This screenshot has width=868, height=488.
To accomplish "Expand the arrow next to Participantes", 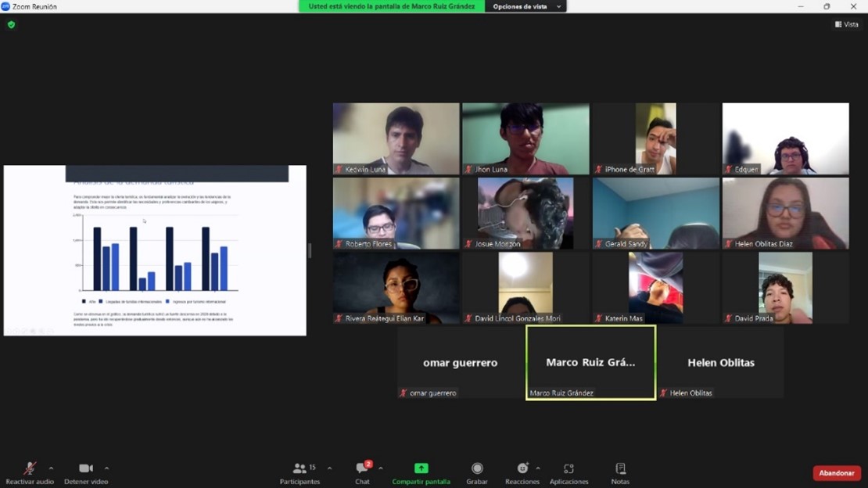I will (329, 468).
